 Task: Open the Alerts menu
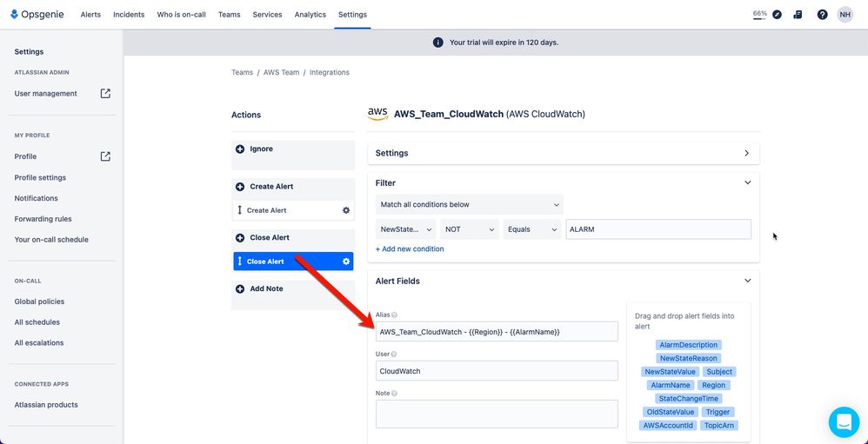pos(90,15)
